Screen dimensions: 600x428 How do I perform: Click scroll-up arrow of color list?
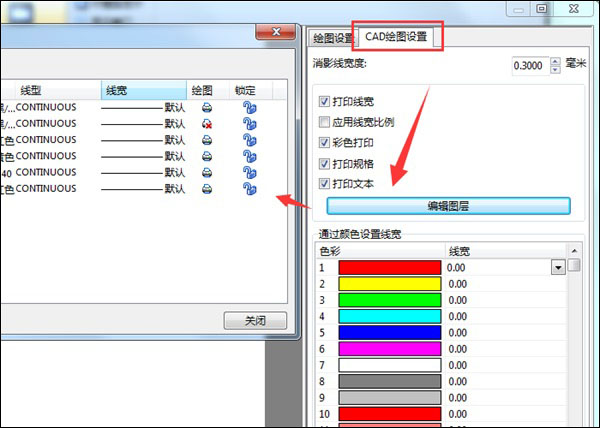point(574,251)
